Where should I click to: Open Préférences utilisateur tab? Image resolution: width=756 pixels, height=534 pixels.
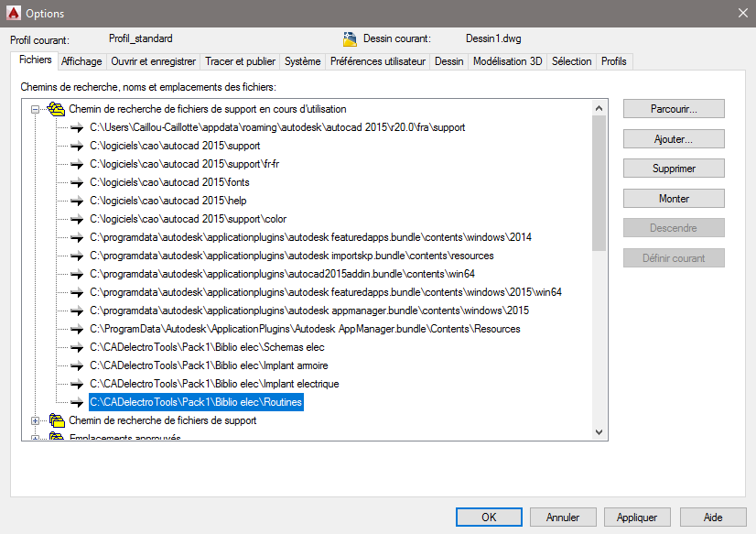tap(377, 61)
